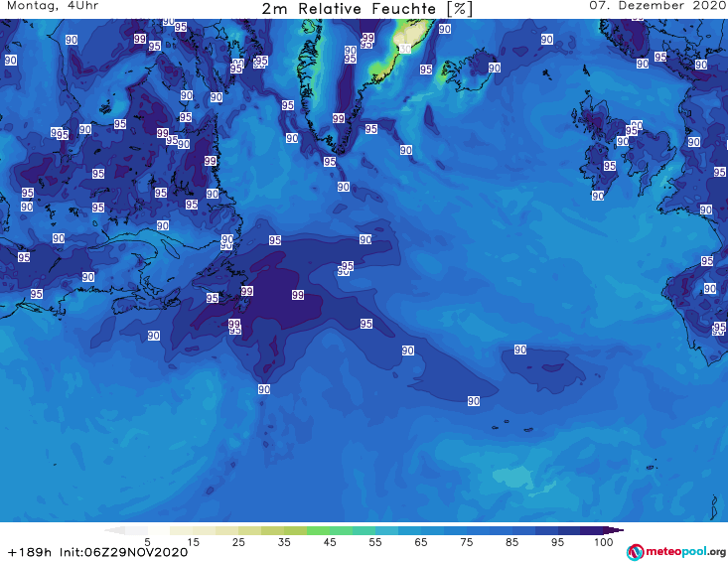This screenshot has height=562, width=728.
Task: Click the colour bar's '55' tick label
Action: [x=375, y=542]
